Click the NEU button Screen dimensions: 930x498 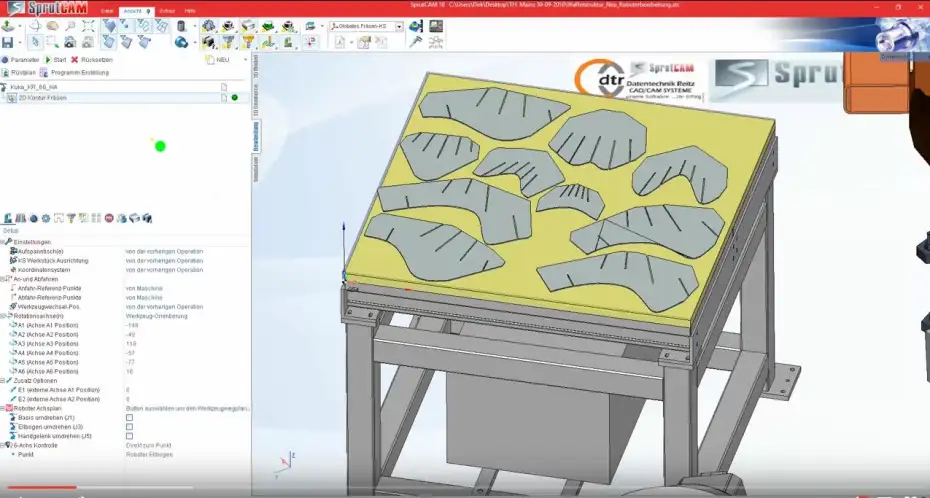pyautogui.click(x=218, y=60)
